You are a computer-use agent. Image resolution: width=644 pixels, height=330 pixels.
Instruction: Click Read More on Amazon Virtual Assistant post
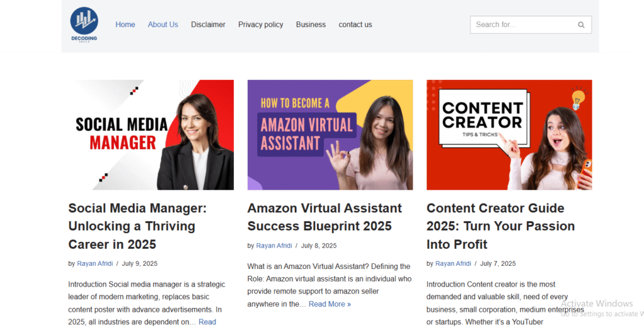pyautogui.click(x=330, y=304)
